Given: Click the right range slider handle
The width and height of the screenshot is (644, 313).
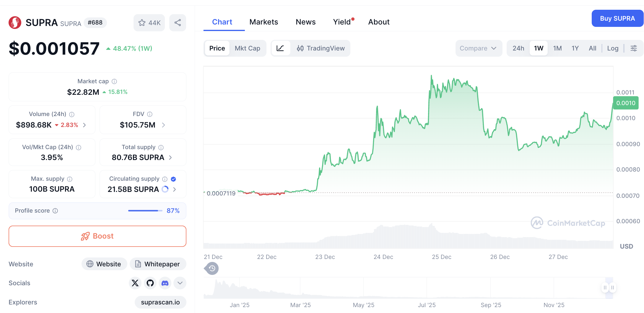Looking at the screenshot, I should click(x=612, y=287).
